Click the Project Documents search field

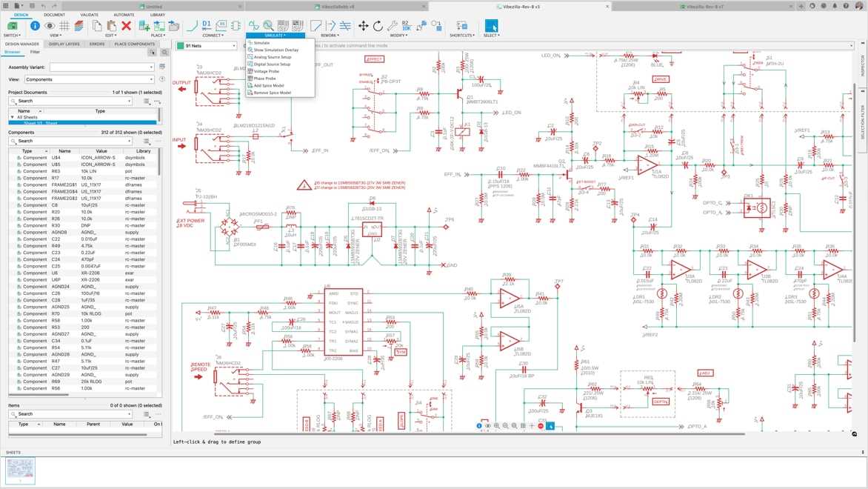pyautogui.click(x=70, y=102)
